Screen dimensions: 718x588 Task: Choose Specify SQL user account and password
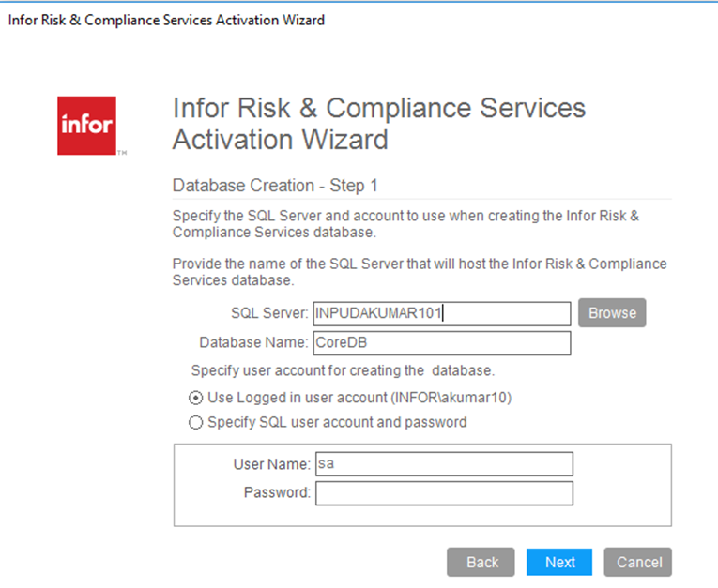click(x=196, y=423)
